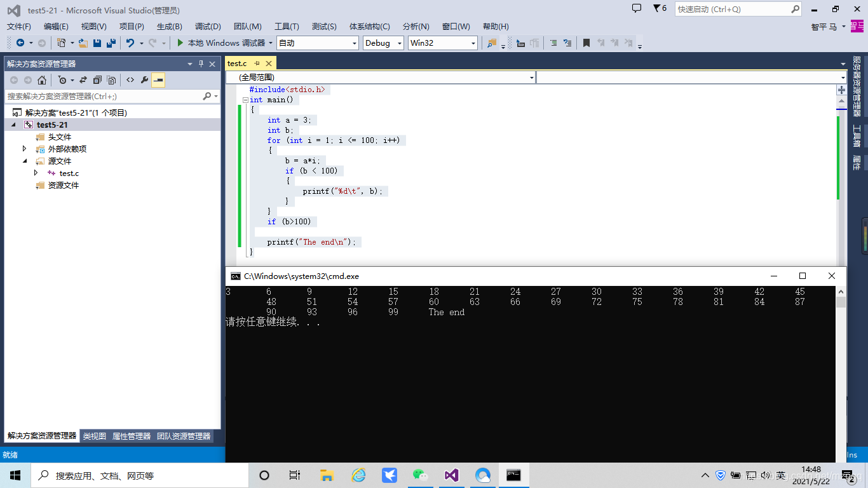Screen dimensions: 868x488
Task: Collapse the 源文件 folder arrow
Action: pyautogui.click(x=24, y=161)
